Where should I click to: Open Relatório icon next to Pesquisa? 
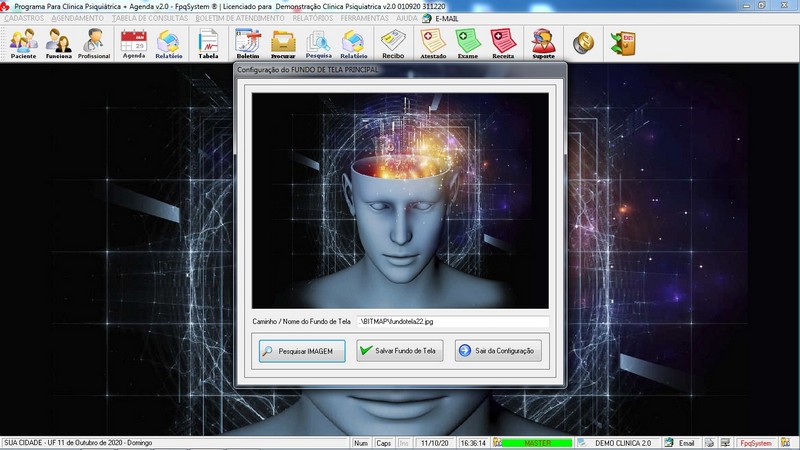pos(354,44)
